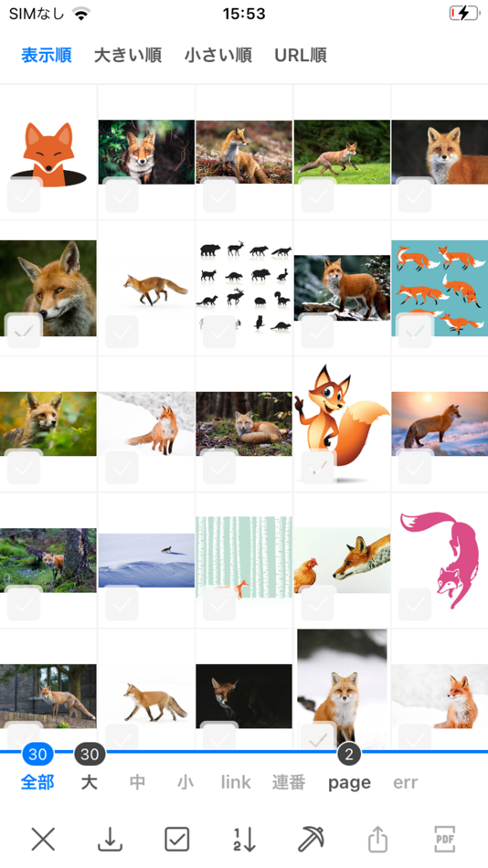Tap the share icon in bottom toolbar
The width and height of the screenshot is (488, 868).
[x=377, y=839]
